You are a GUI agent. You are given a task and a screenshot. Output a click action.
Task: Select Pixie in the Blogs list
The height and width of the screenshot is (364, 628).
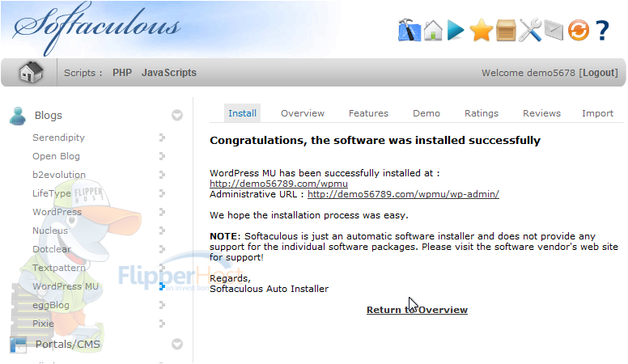click(43, 324)
